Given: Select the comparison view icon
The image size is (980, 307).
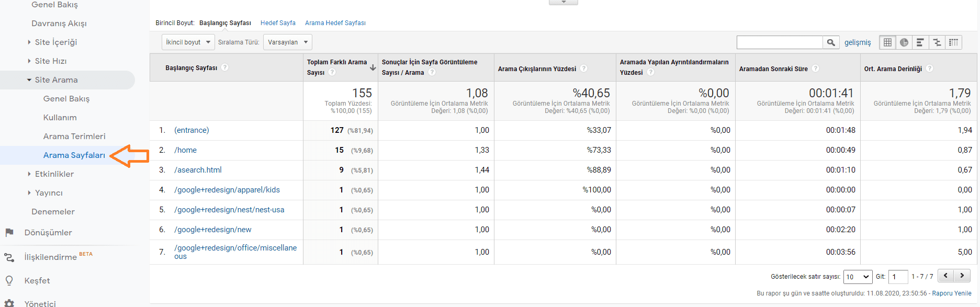Looking at the screenshot, I should 937,42.
